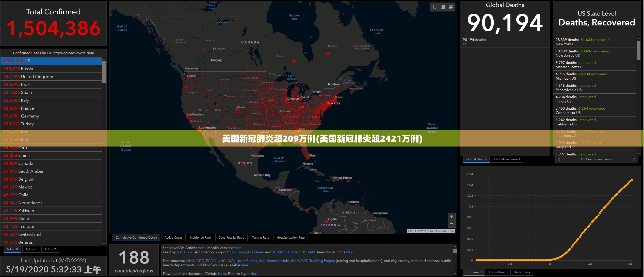Select Netherlands in confirmed cases list
The height and width of the screenshot is (277, 644).
51,203
